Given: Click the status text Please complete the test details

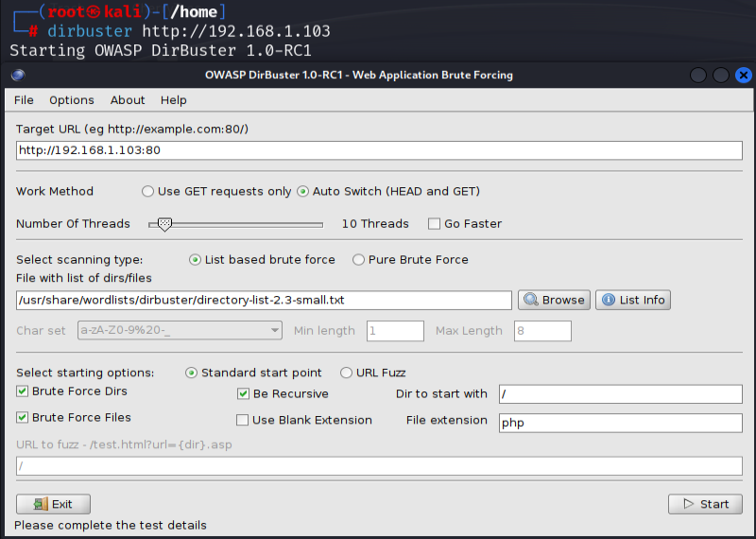Looking at the screenshot, I should tap(111, 525).
